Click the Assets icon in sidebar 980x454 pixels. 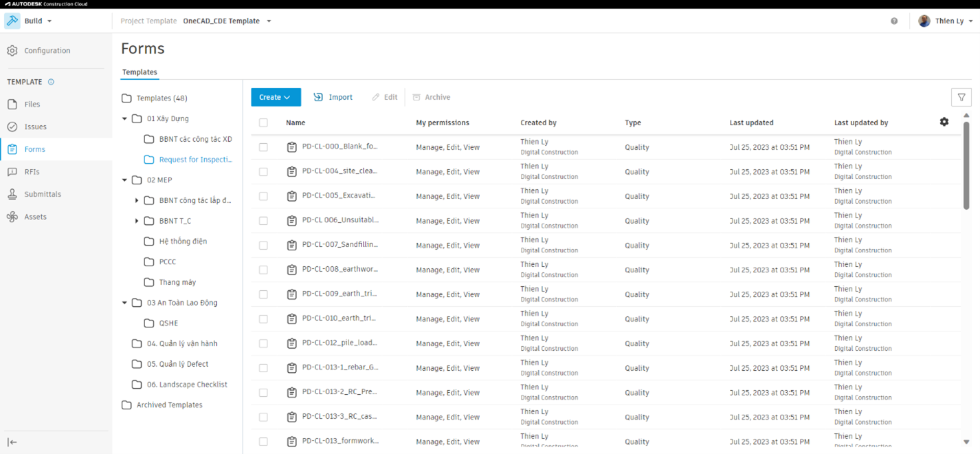[x=12, y=217]
